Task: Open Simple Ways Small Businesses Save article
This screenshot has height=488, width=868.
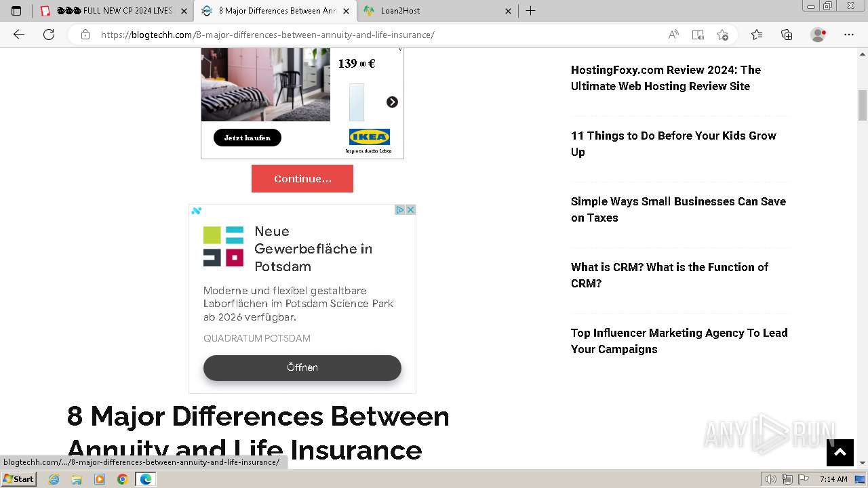Action: (x=678, y=209)
